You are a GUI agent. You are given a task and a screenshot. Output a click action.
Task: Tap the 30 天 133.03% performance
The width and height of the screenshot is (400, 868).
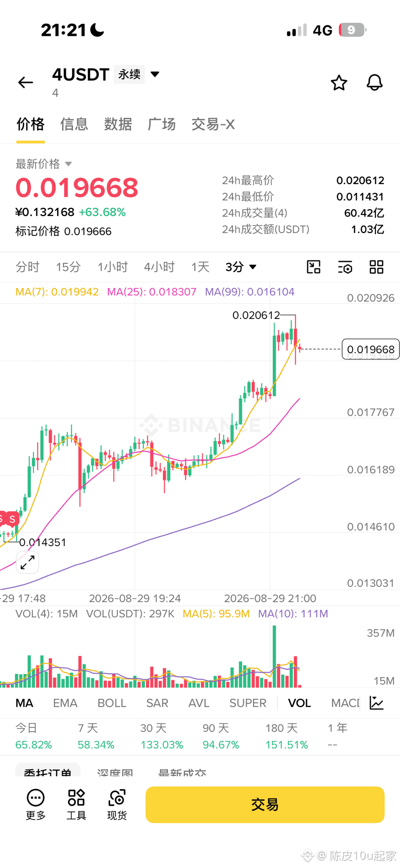coord(162,736)
